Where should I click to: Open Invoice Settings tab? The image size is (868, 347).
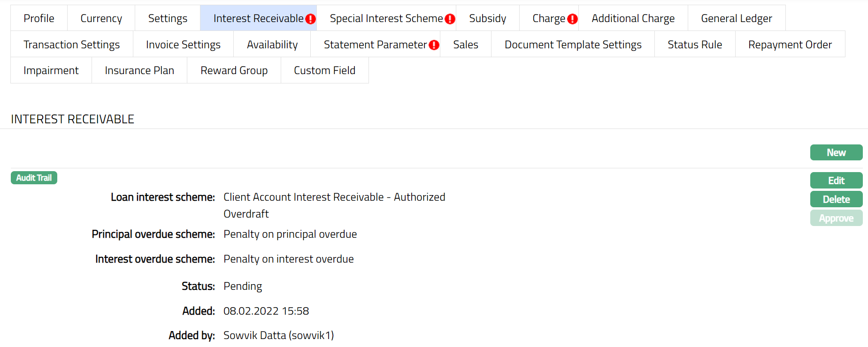click(x=183, y=45)
